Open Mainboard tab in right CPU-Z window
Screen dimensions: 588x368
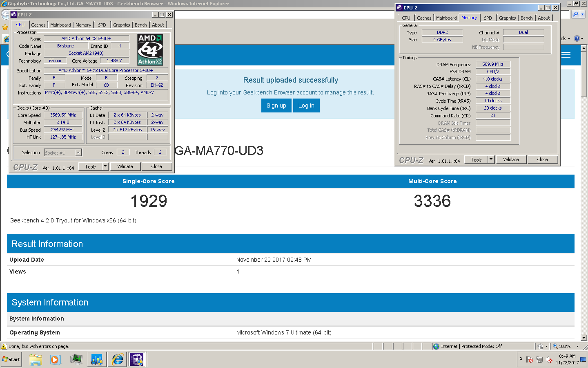(x=446, y=18)
